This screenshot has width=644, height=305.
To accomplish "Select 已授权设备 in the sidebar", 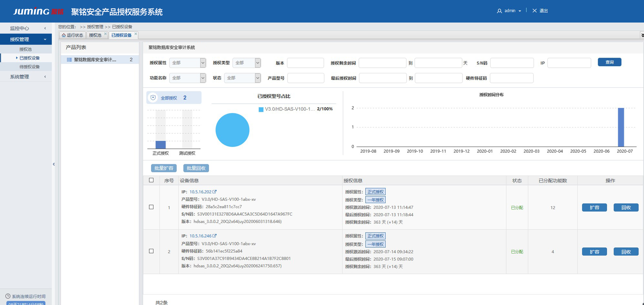I will point(26,58).
